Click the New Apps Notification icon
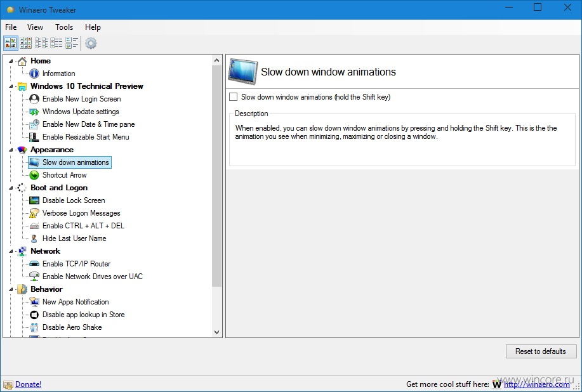Viewport: 582px width, 392px height. [x=34, y=302]
